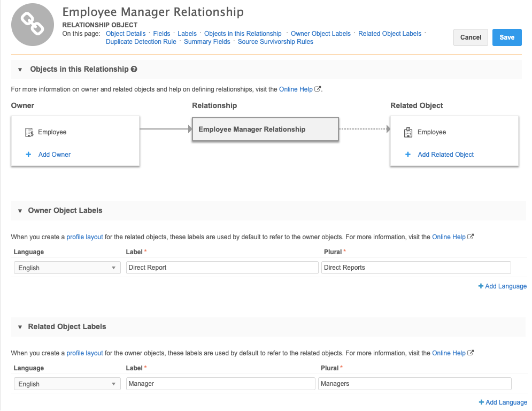Collapse the Related Object Labels section

click(x=20, y=327)
